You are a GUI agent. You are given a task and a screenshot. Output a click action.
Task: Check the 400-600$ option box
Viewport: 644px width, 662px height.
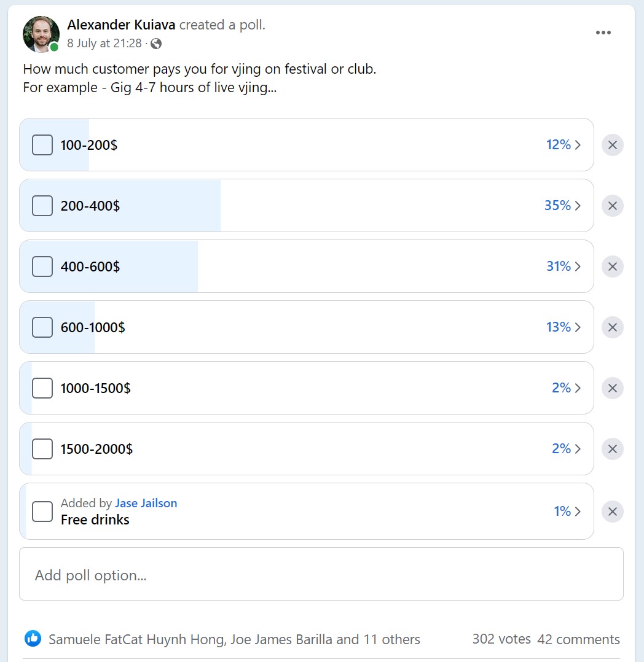click(x=42, y=267)
